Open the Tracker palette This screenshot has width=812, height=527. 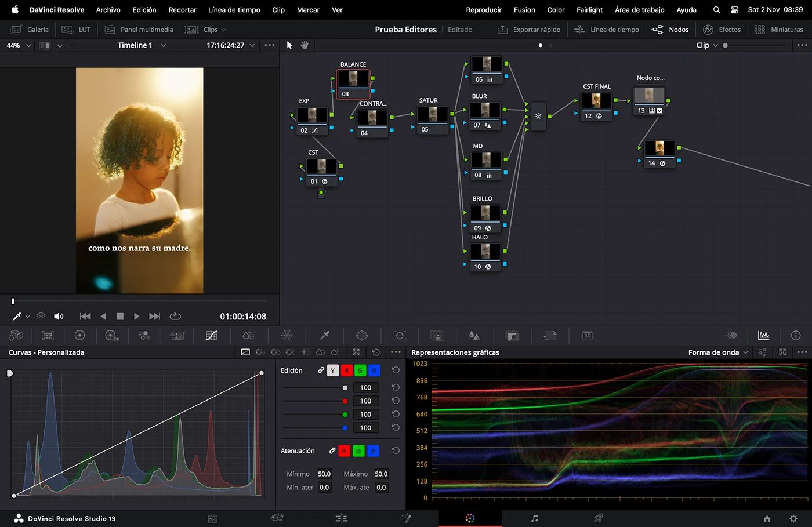(x=400, y=336)
